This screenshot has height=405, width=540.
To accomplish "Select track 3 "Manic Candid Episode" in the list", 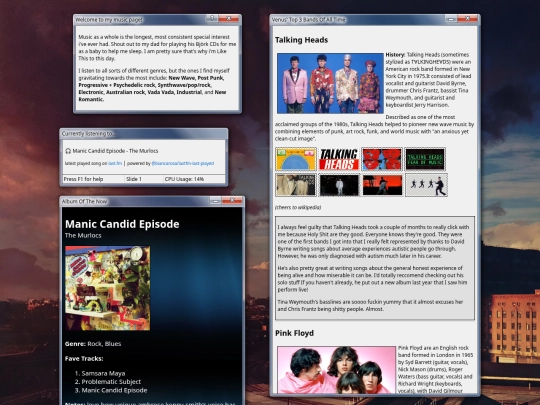I will pos(114,390).
